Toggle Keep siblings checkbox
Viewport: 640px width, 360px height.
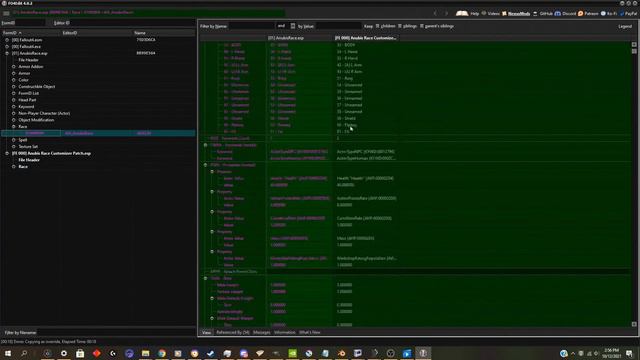click(400, 26)
